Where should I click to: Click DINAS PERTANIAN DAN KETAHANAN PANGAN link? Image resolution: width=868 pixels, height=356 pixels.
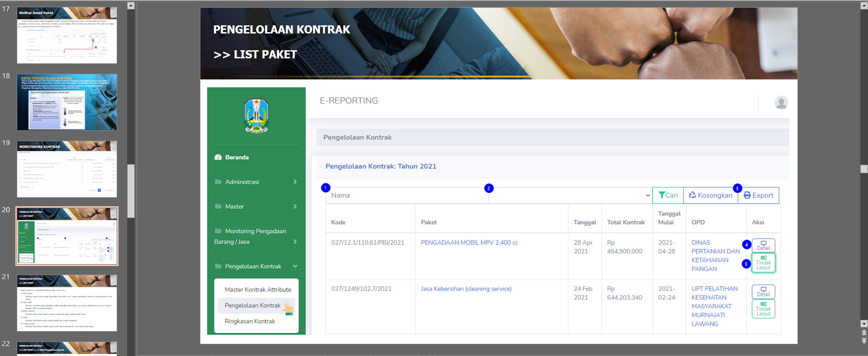(x=716, y=256)
